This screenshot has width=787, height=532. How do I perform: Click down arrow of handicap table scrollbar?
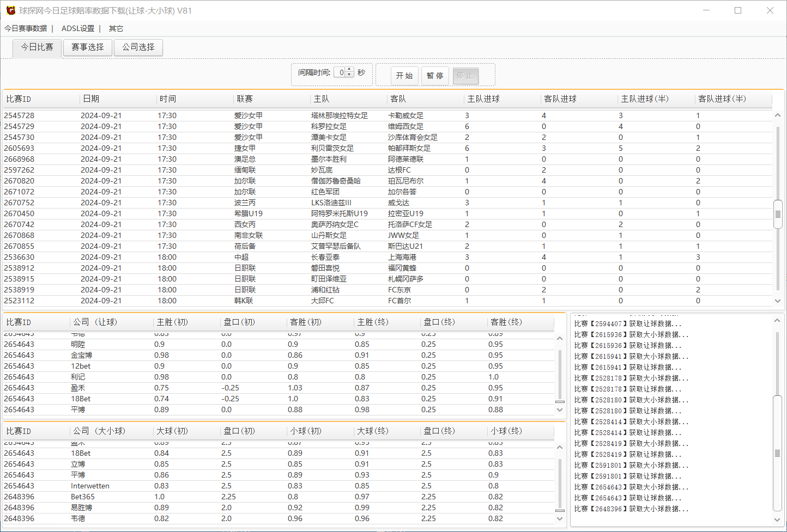coord(560,409)
